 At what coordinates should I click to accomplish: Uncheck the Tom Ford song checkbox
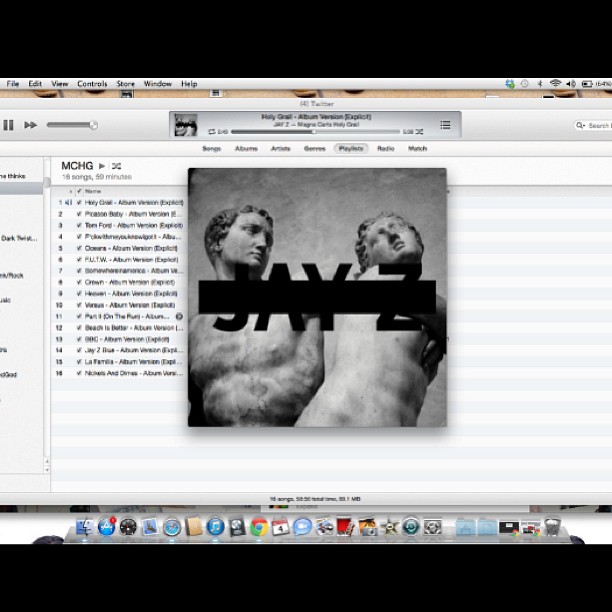(x=79, y=225)
